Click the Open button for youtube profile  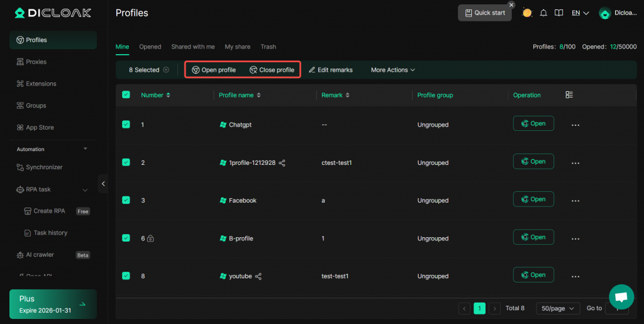pyautogui.click(x=533, y=275)
